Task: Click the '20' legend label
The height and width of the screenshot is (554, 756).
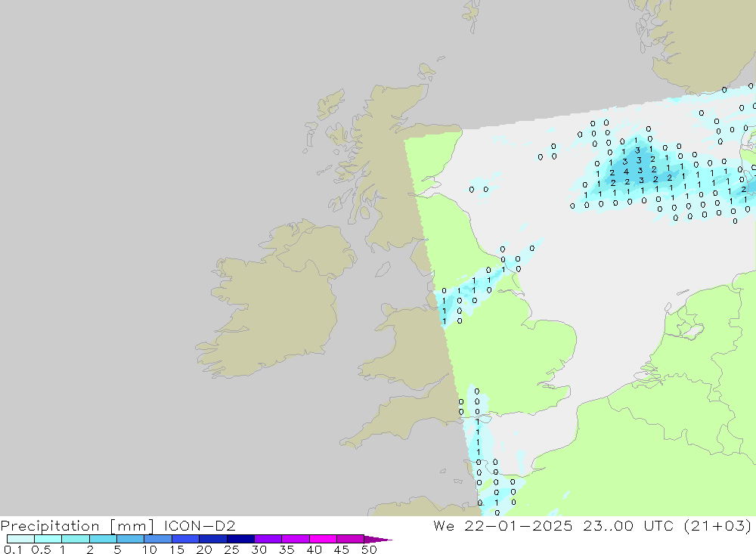Action: tap(204, 549)
